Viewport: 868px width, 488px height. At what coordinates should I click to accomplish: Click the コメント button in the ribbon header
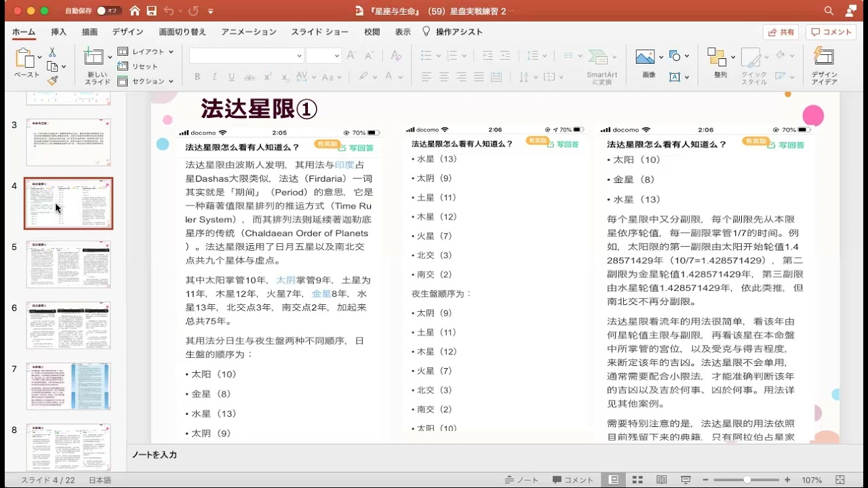pos(831,32)
